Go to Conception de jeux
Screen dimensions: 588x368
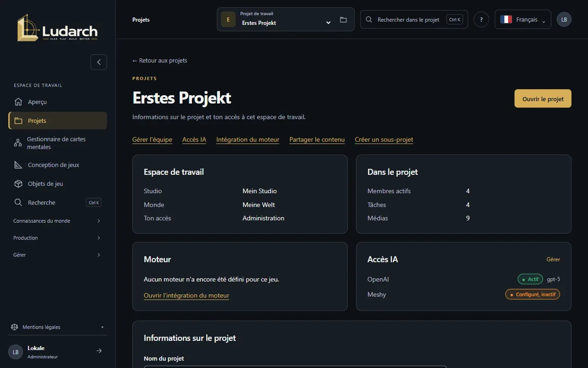(57, 165)
